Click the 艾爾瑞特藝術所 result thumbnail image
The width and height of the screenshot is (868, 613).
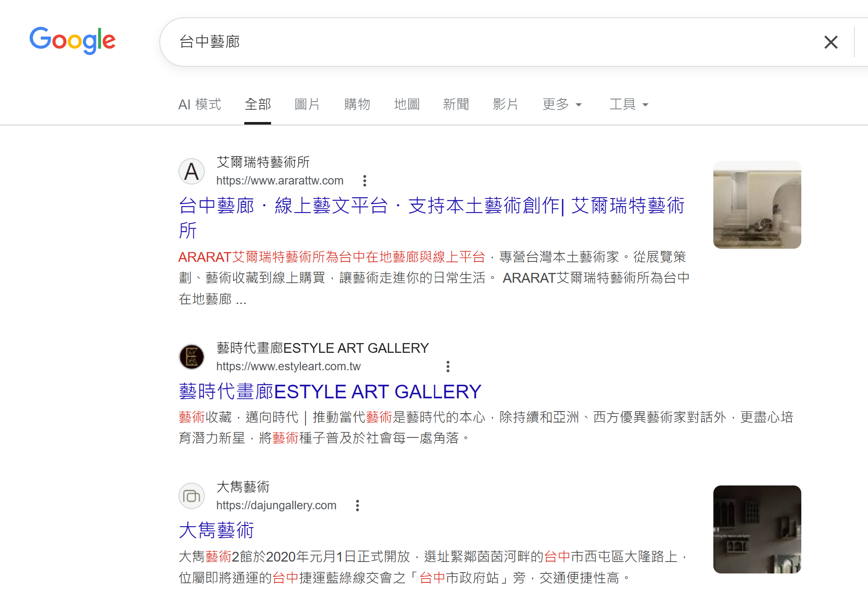click(x=757, y=204)
